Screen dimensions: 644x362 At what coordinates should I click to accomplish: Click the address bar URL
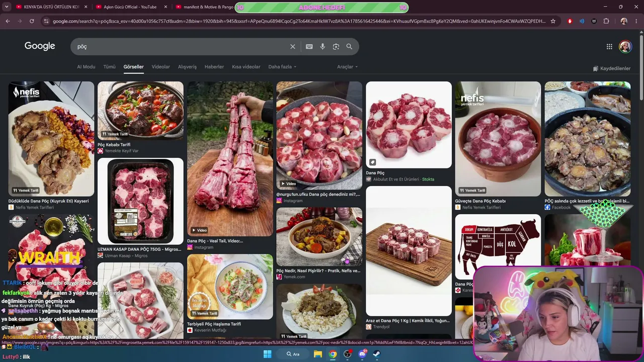coord(299,21)
